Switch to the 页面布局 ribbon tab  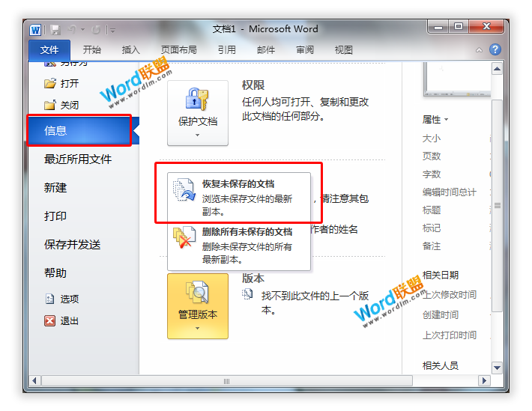click(179, 50)
